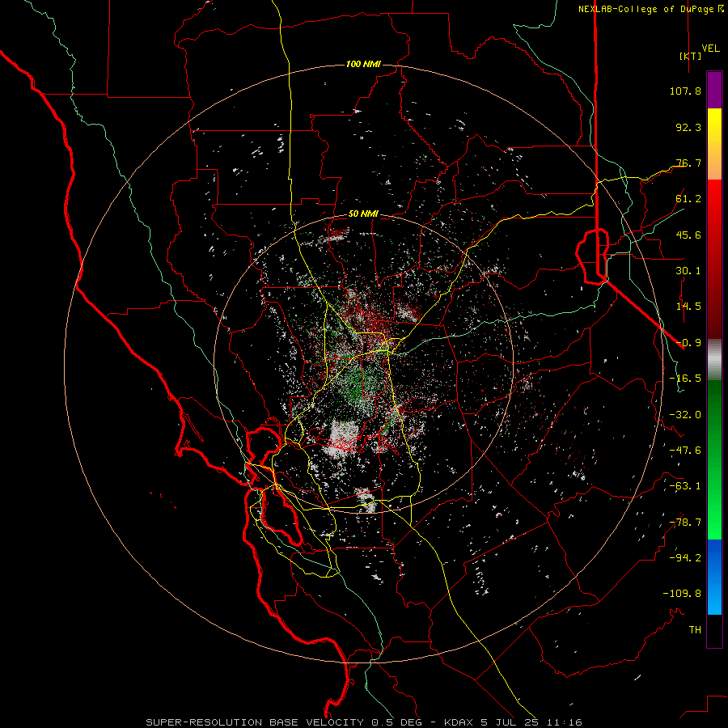Screen dimensions: 728x728
Task: Click the 14.5 velocity scale value
Action: coord(688,307)
